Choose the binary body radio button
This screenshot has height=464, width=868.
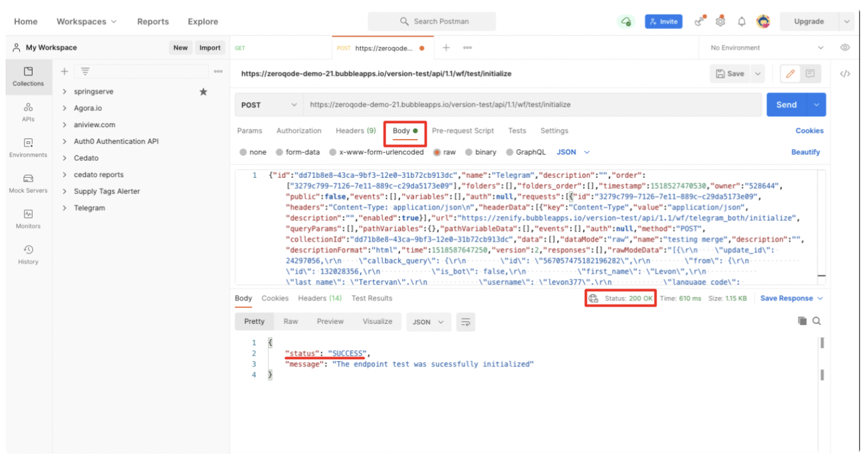[x=469, y=152]
